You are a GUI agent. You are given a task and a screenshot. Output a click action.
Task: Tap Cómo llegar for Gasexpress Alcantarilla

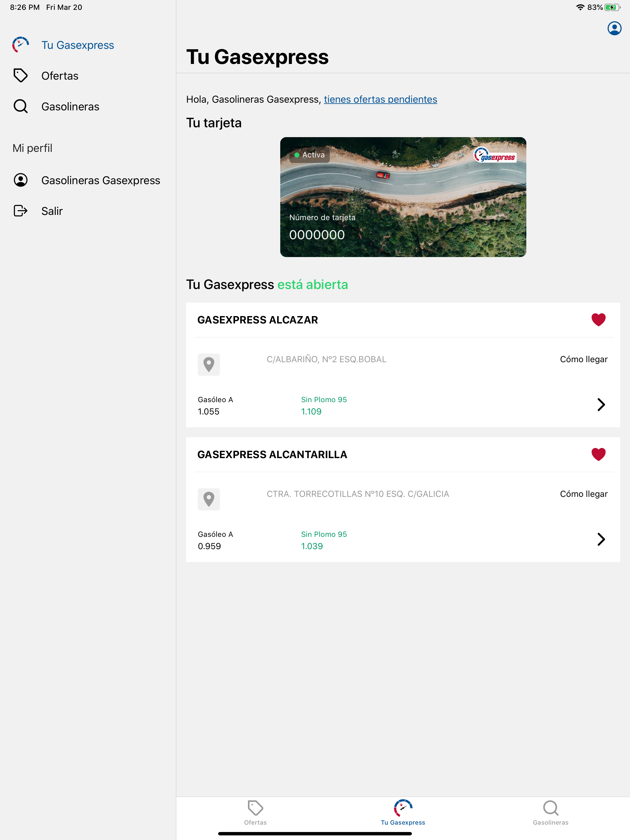(584, 494)
